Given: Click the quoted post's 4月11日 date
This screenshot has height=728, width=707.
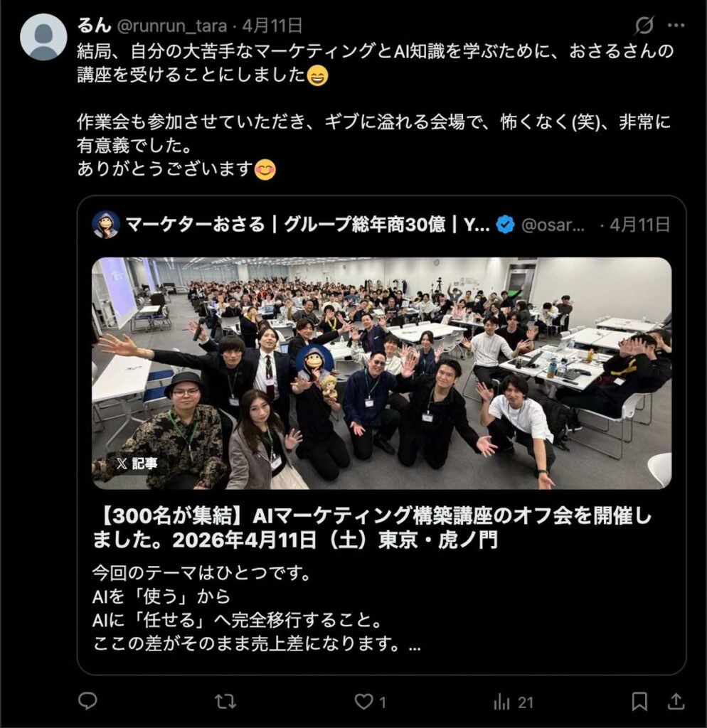Looking at the screenshot, I should coord(639,225).
